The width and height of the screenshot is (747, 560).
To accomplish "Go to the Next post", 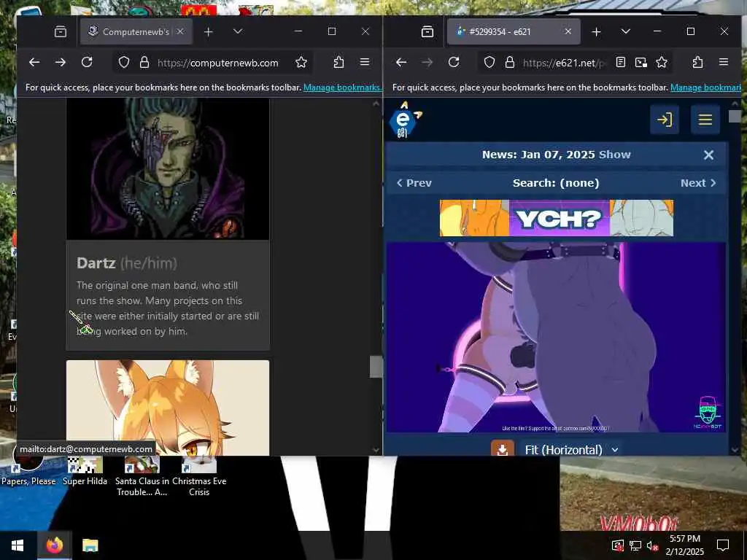I will click(698, 183).
